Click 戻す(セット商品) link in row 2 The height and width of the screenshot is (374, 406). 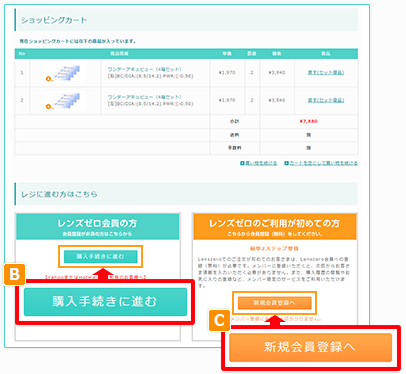(x=326, y=100)
